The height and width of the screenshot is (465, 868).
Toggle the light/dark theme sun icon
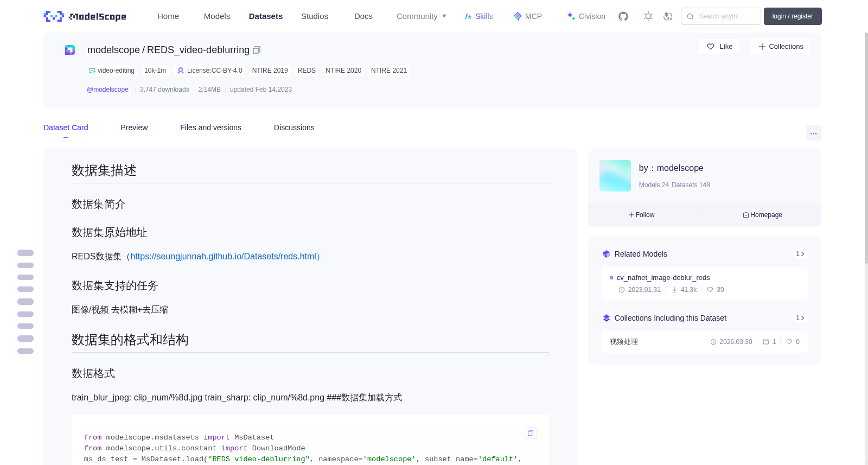pyautogui.click(x=648, y=16)
